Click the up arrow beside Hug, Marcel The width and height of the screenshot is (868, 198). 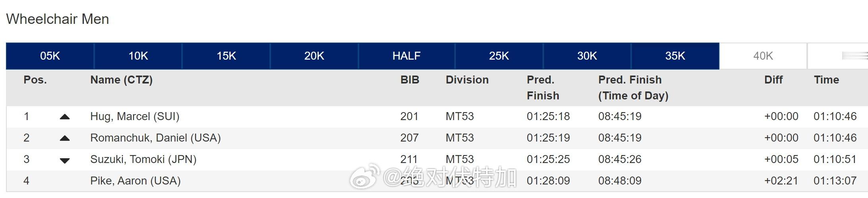pos(65,117)
